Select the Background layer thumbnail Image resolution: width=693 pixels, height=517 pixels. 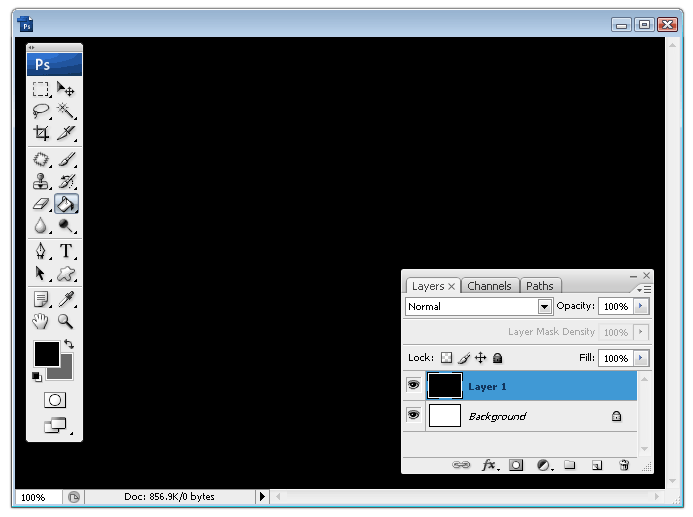point(445,415)
